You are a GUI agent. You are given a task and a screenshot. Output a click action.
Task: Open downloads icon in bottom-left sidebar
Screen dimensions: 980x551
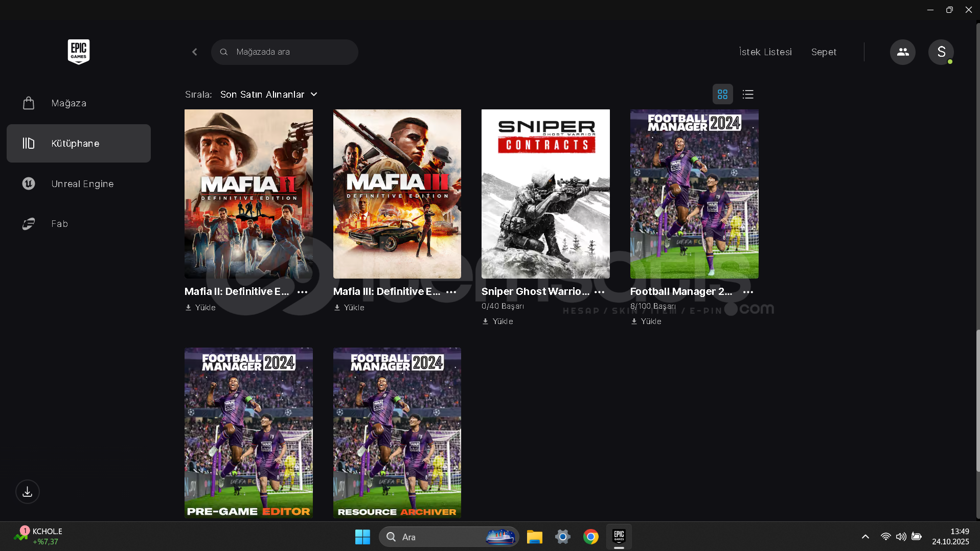pyautogui.click(x=28, y=492)
